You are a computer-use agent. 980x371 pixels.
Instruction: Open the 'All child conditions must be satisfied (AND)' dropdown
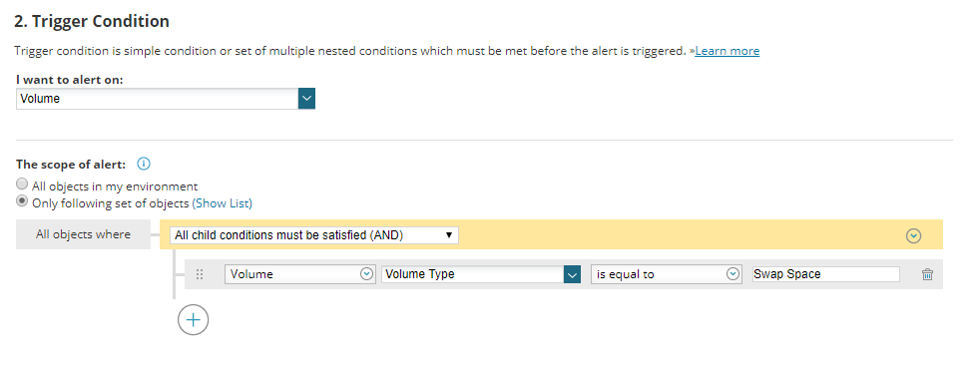314,235
